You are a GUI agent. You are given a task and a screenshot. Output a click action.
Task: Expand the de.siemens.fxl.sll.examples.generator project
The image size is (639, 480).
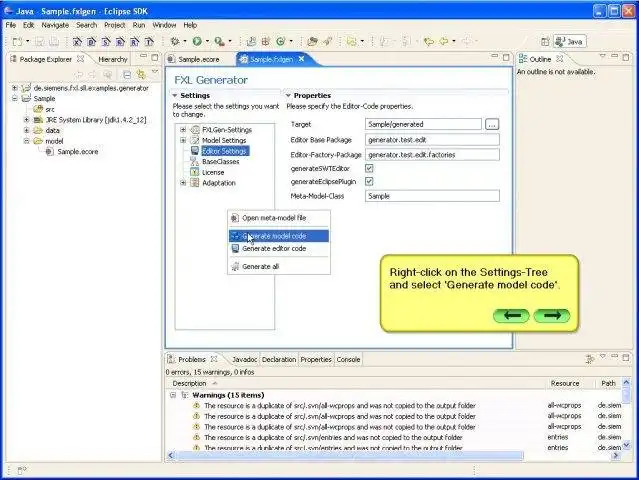click(x=15, y=88)
